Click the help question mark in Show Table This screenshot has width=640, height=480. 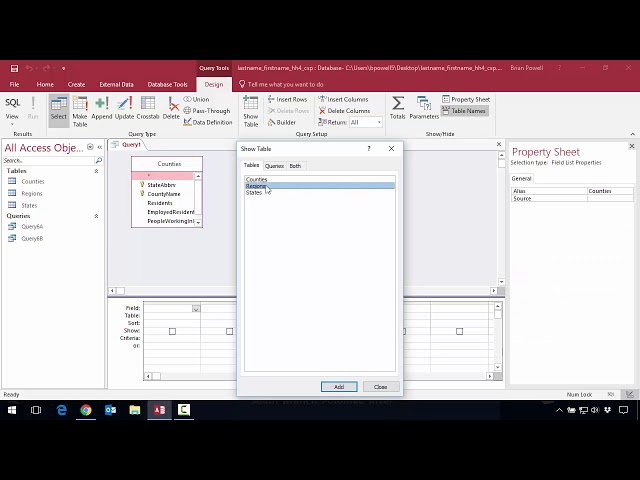click(369, 149)
